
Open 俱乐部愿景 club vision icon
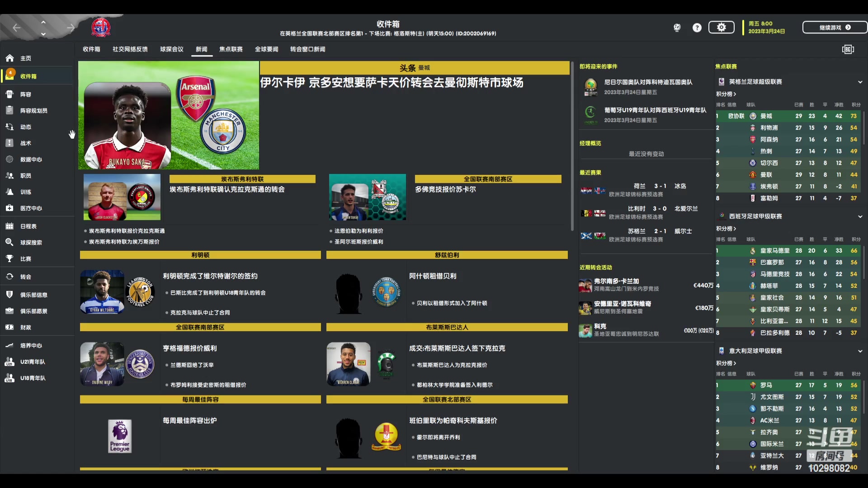point(9,311)
